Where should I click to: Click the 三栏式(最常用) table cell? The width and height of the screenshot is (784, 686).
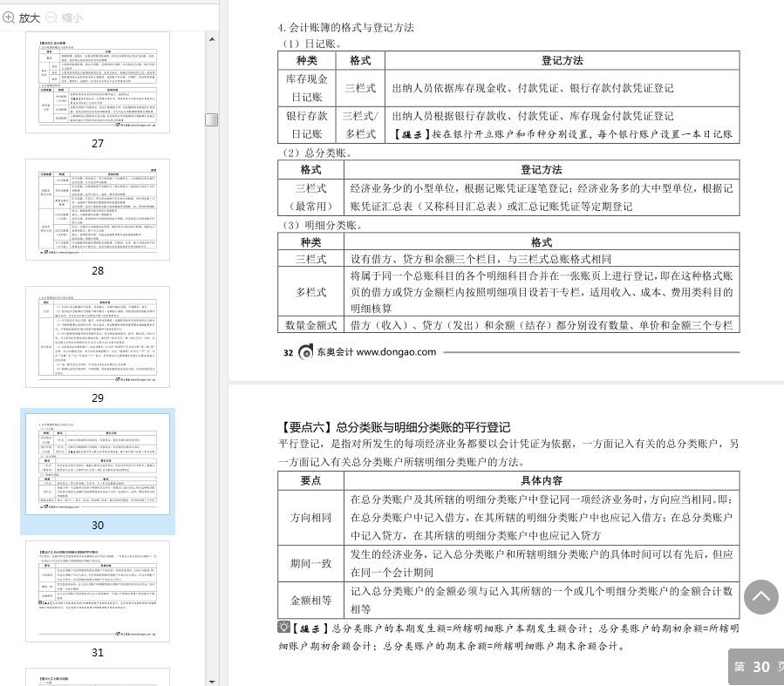pos(311,197)
